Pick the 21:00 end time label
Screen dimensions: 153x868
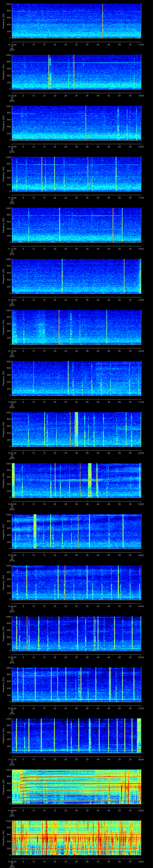[141, 402]
